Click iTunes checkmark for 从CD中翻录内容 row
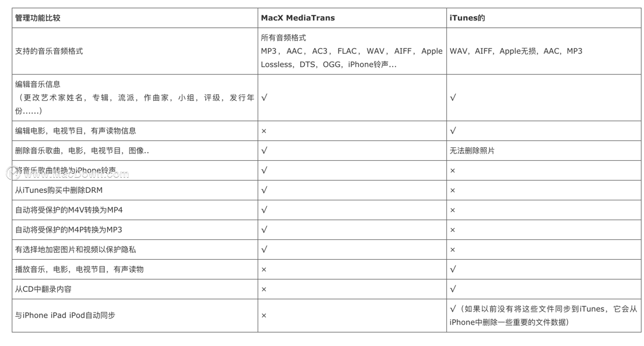Image resolution: width=644 pixels, height=346 pixels. click(453, 289)
